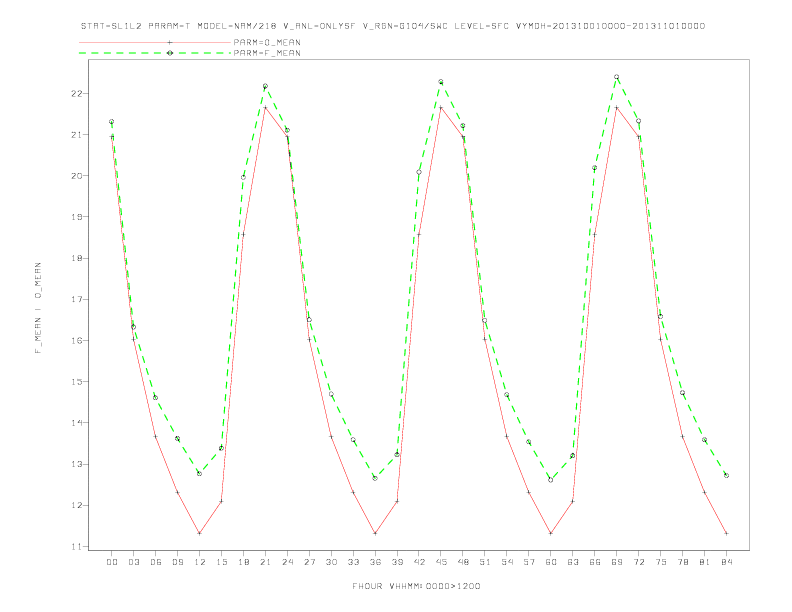Click x-axis forecast hour label 54
This screenshot has width=792, height=612.
[x=507, y=562]
